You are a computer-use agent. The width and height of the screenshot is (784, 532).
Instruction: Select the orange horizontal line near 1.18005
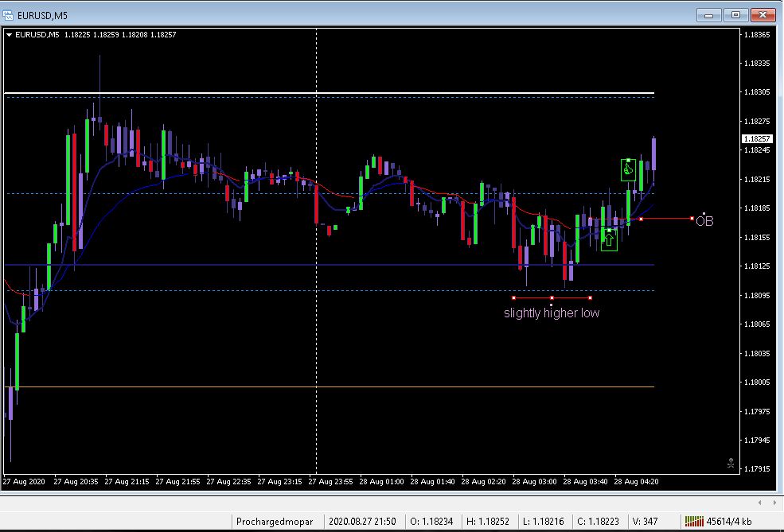[x=329, y=386]
